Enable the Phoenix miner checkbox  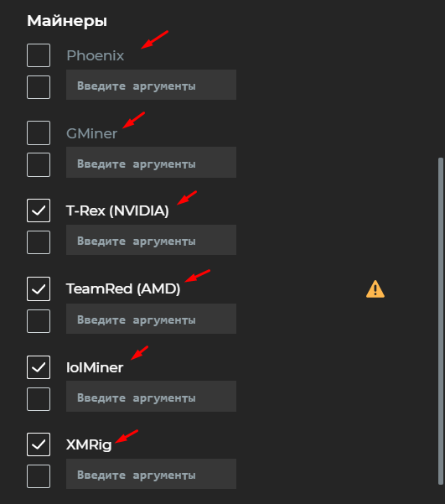coord(39,55)
